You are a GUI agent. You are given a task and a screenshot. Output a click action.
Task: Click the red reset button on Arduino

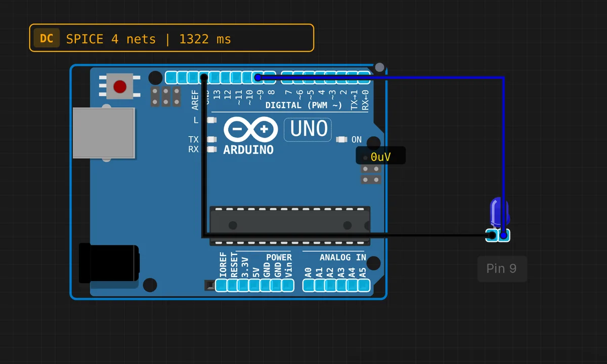tap(120, 86)
